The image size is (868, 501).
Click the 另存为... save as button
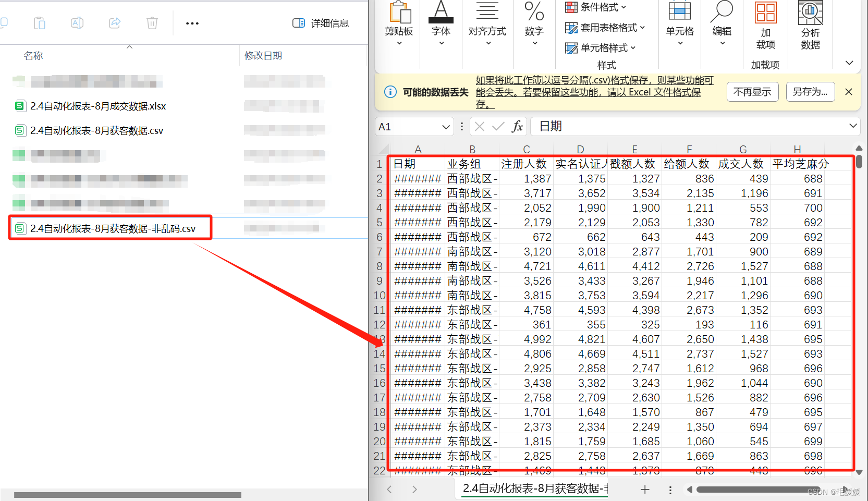[x=810, y=92]
